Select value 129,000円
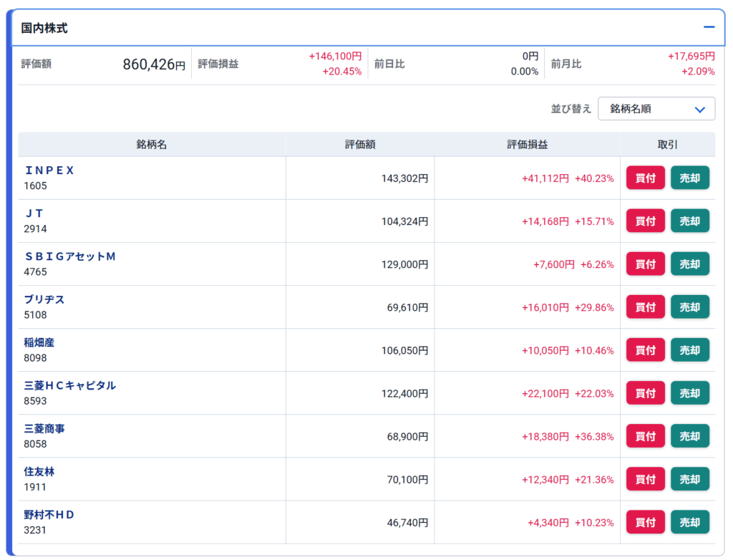Viewport: 733px width, 560px height. 405,264
